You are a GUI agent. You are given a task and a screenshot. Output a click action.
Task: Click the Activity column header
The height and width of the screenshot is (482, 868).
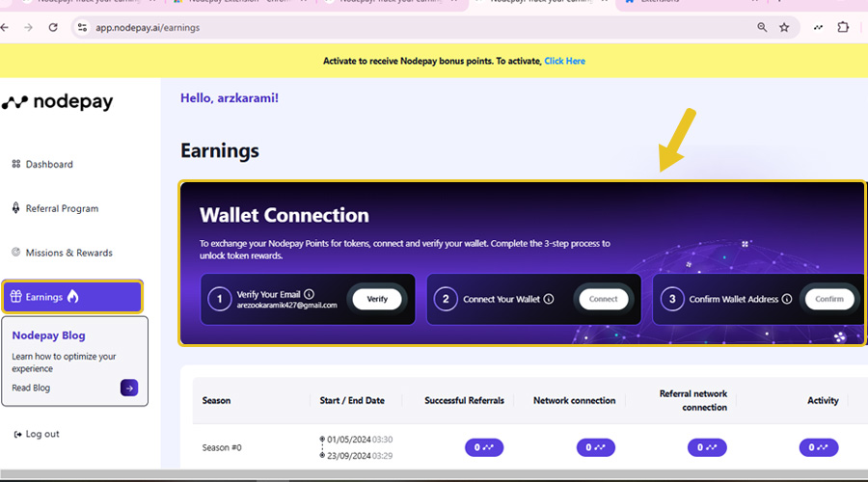point(823,401)
